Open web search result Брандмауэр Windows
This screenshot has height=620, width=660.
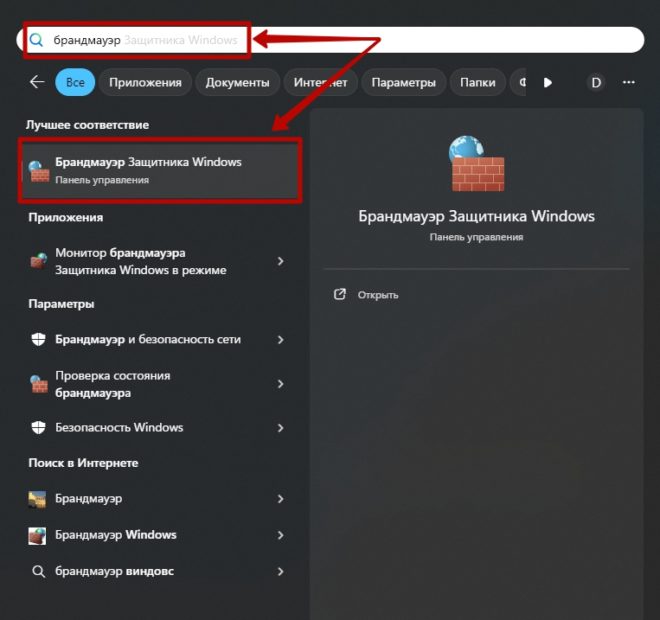(x=160, y=535)
